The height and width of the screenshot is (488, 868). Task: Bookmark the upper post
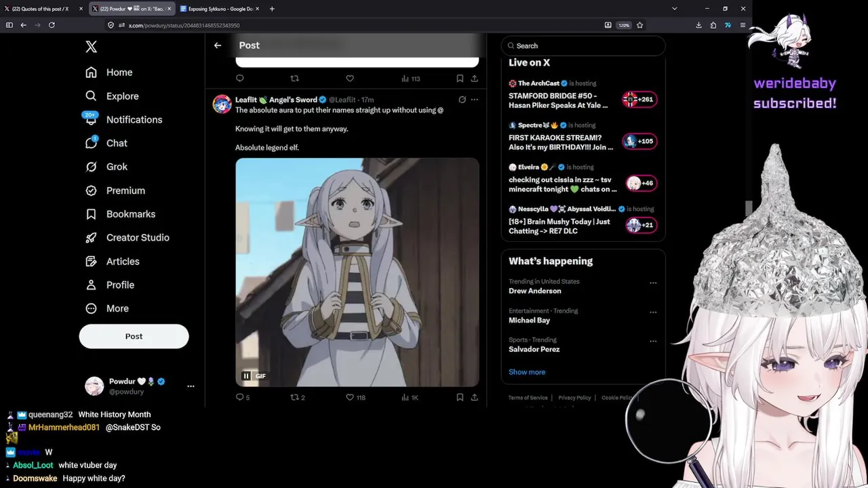[x=460, y=79]
